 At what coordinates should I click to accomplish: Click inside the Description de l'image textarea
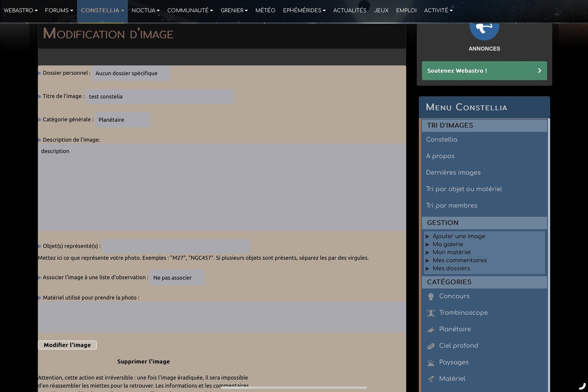point(222,187)
